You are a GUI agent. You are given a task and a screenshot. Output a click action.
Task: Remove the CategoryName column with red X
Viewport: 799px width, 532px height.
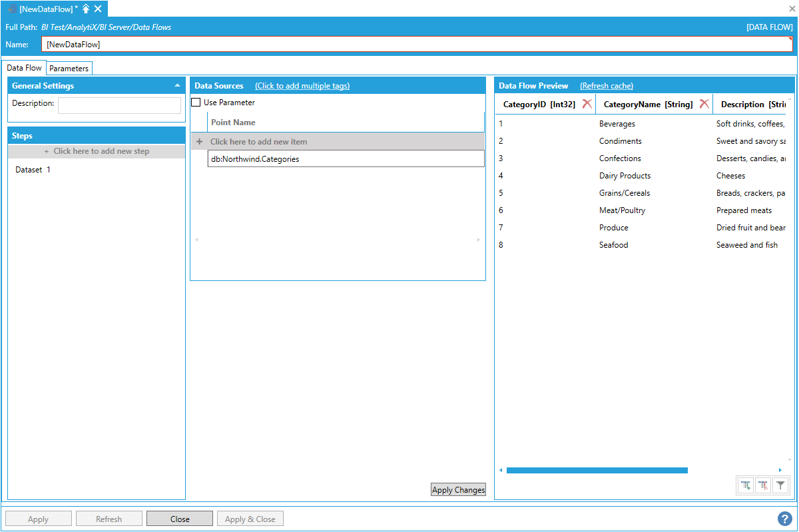704,104
